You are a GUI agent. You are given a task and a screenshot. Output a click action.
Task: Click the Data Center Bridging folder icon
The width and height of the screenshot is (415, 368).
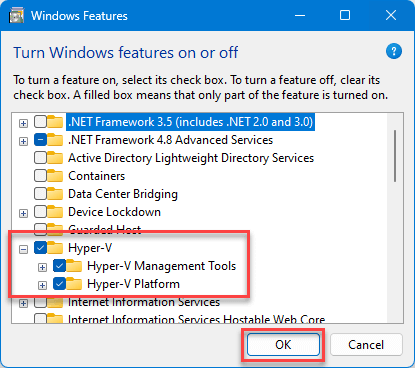tap(55, 194)
